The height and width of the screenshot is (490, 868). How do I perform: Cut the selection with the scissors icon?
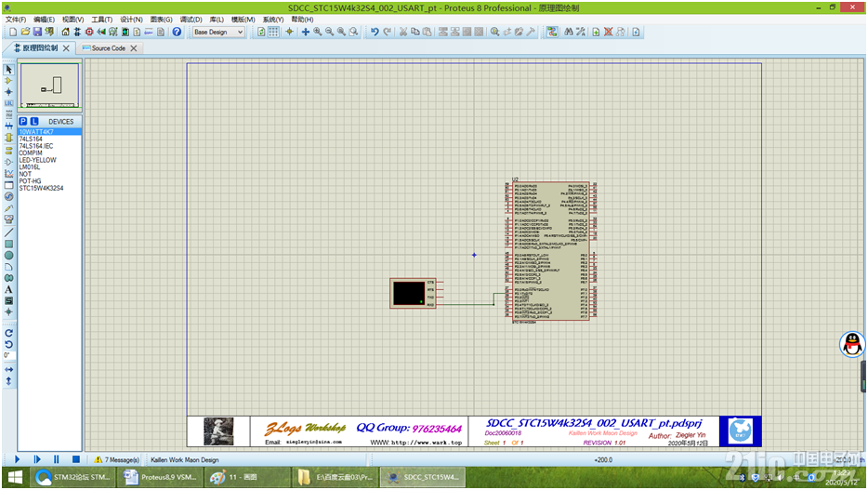coord(403,33)
